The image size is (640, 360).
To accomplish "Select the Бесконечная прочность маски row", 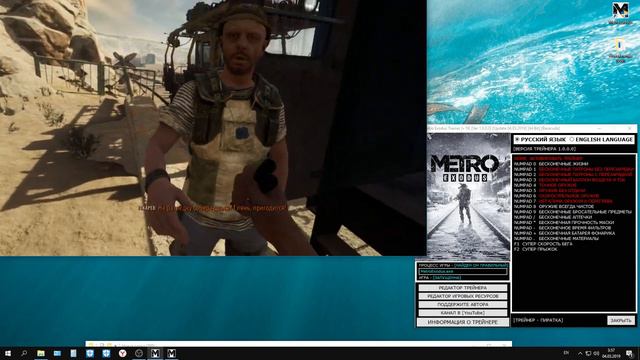I will point(564,222).
